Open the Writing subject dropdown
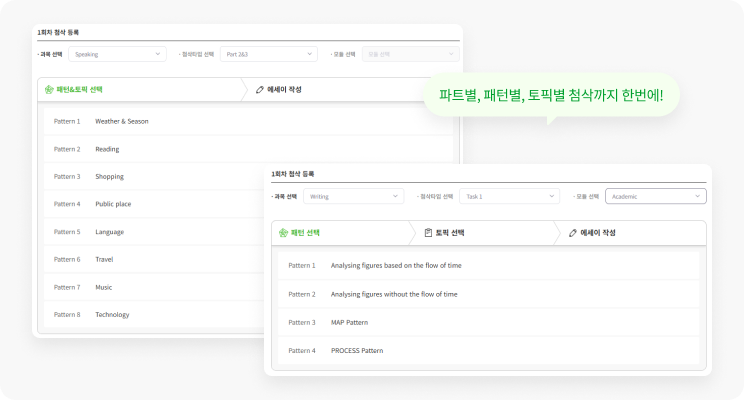The width and height of the screenshot is (744, 400). [353, 196]
